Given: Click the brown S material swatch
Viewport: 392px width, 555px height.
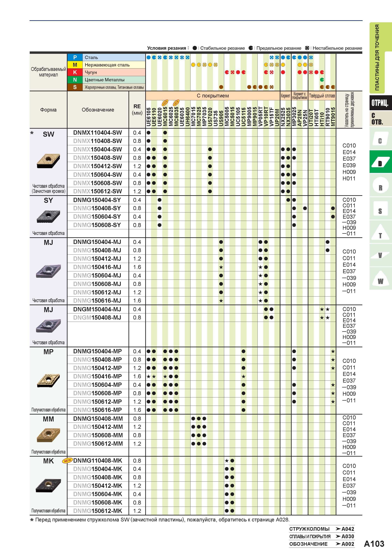Looking at the screenshot, I should pyautogui.click(x=75, y=87).
